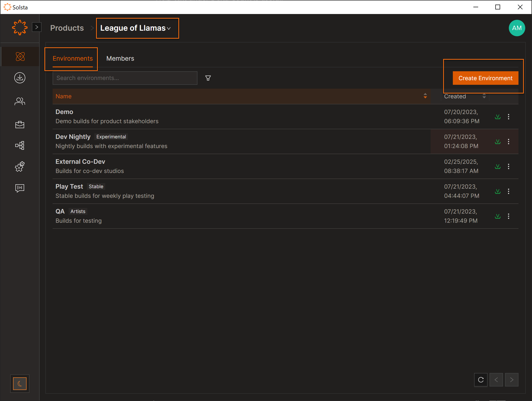Viewport: 532px width, 401px height.
Task: Open the hierarchy tree sidebar icon
Action: 20,145
